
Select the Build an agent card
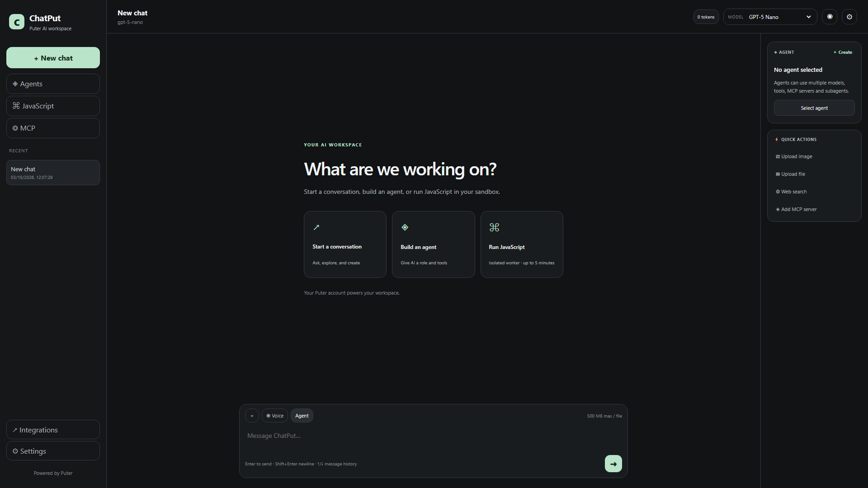433,244
